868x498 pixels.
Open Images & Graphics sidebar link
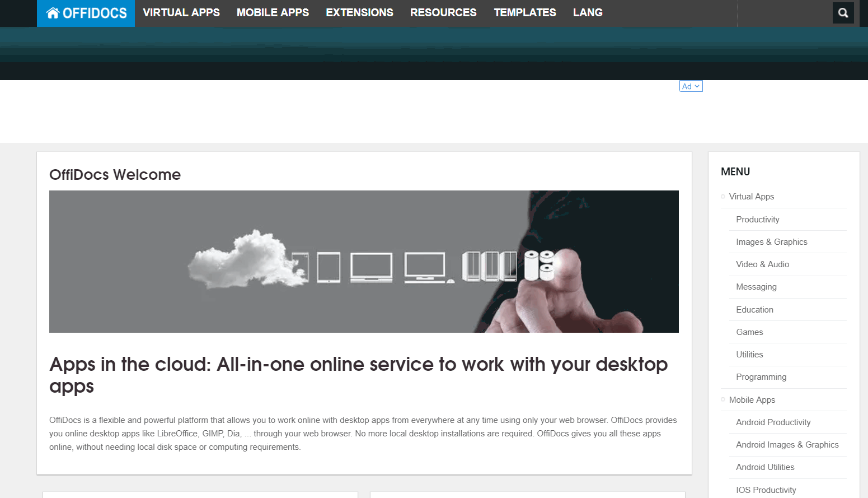point(772,242)
